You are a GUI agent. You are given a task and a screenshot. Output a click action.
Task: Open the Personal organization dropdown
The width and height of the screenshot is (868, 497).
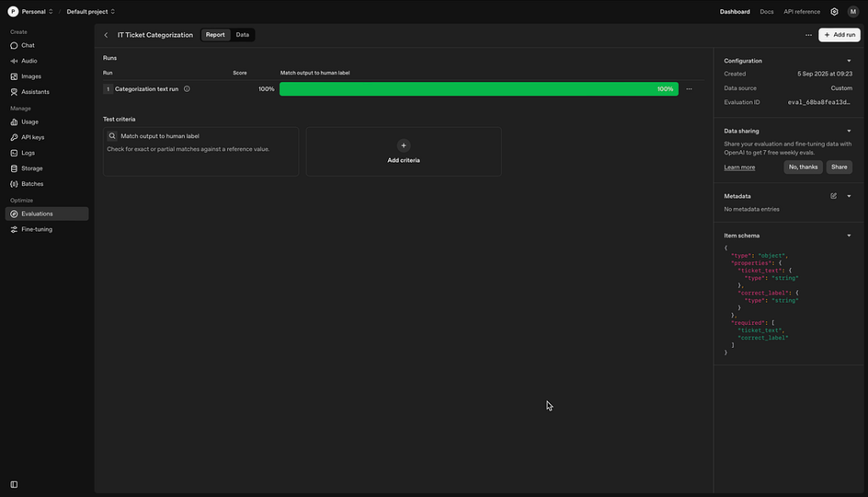(x=31, y=12)
